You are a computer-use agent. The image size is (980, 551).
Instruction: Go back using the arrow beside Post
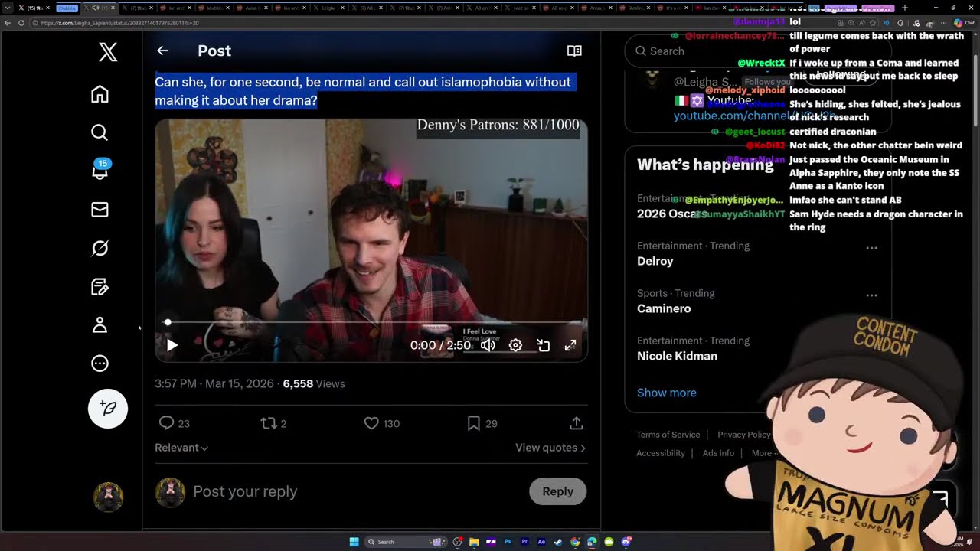[162, 51]
